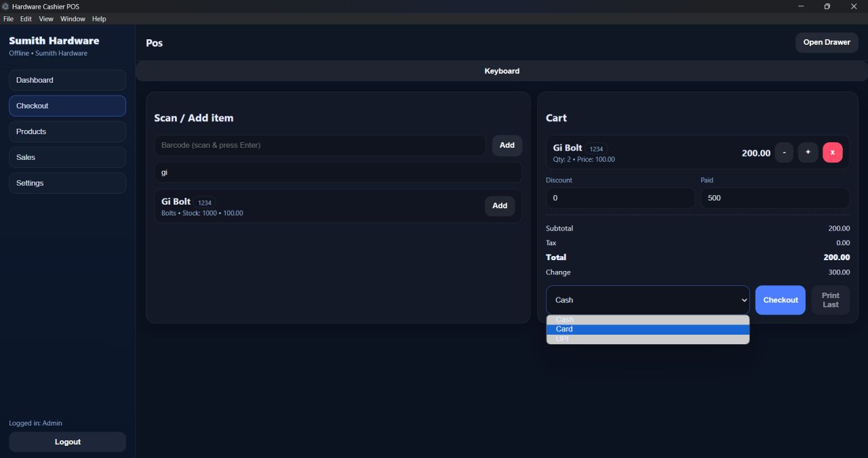
Task: Click the search field containing 'gi'
Action: click(x=338, y=172)
